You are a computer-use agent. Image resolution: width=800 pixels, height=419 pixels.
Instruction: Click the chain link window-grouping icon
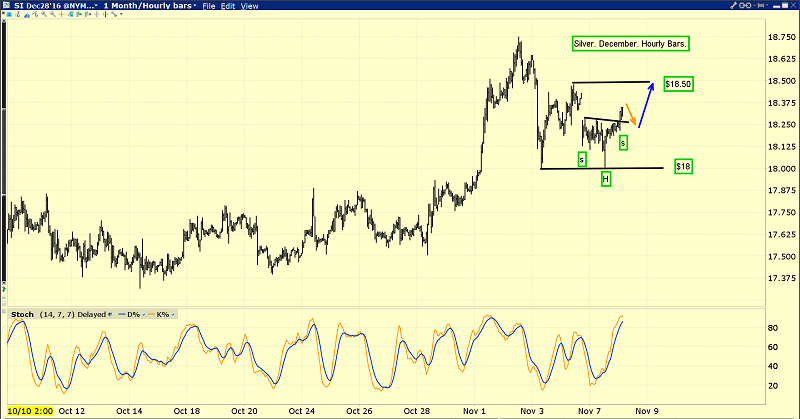tap(745, 6)
